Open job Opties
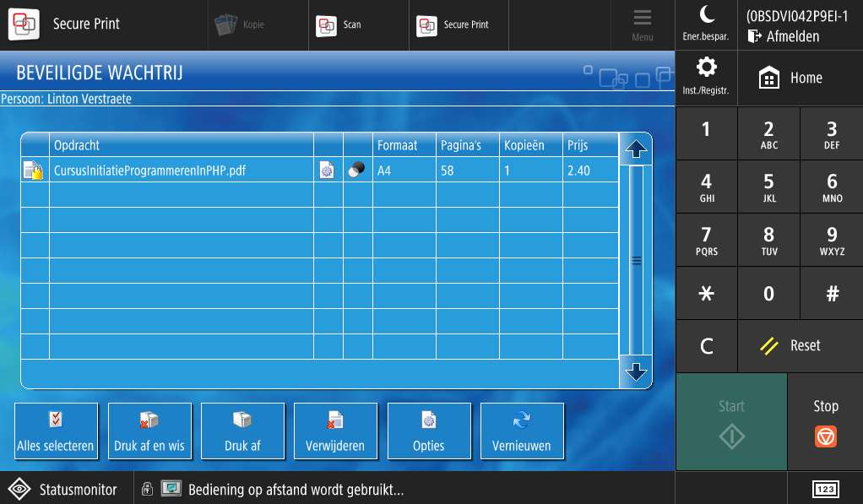 pos(429,431)
